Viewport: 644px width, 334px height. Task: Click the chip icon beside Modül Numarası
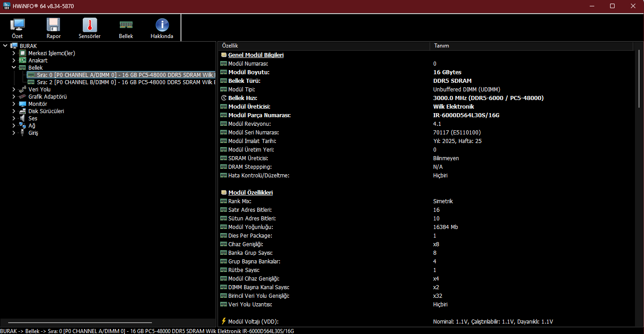[223, 63]
